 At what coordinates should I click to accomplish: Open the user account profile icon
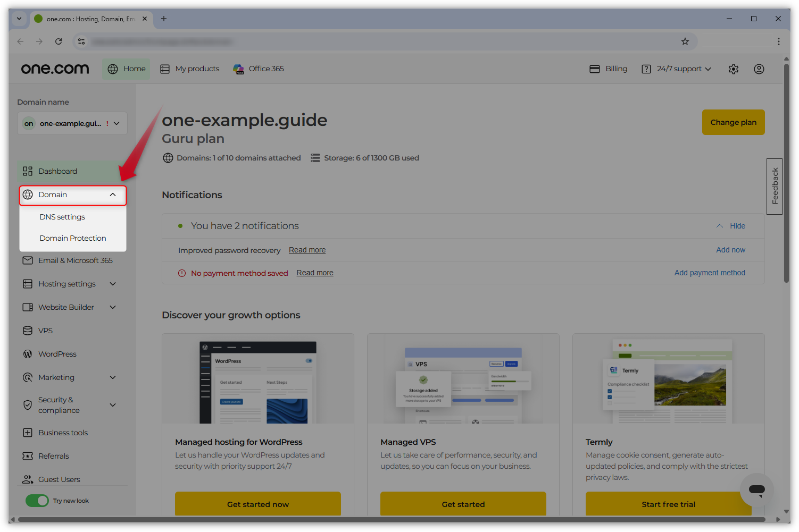pos(759,69)
